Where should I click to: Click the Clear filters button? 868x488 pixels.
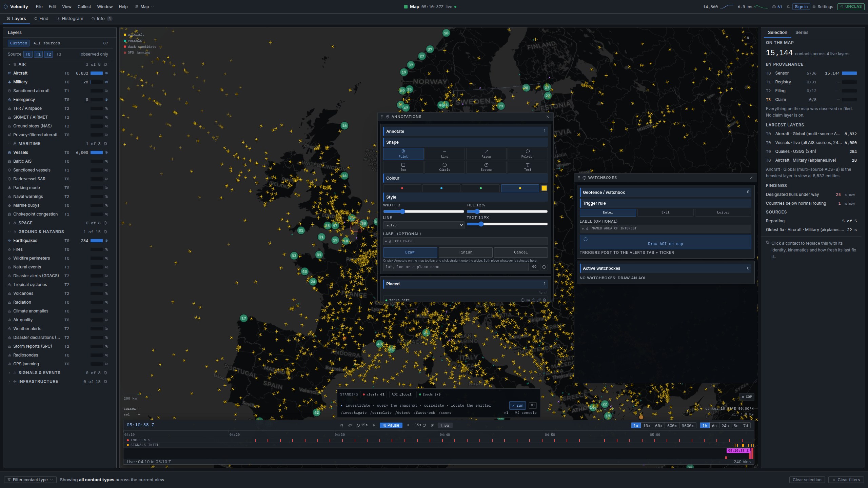click(846, 480)
